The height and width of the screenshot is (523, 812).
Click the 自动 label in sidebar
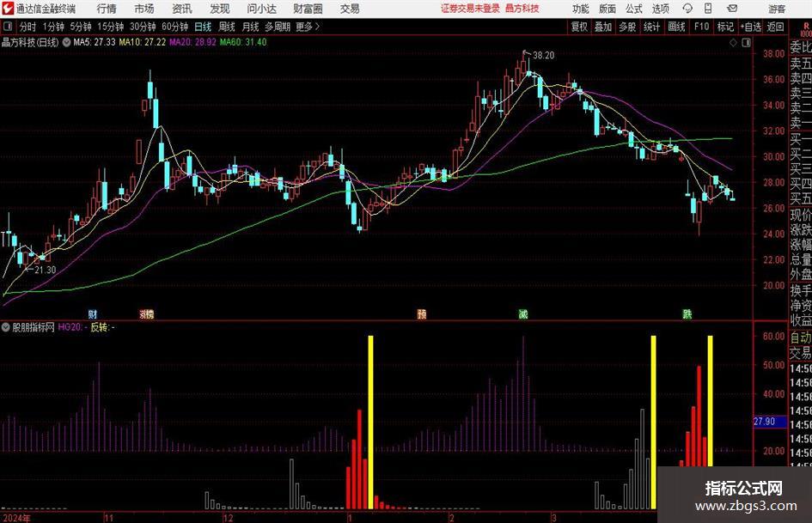(x=801, y=338)
